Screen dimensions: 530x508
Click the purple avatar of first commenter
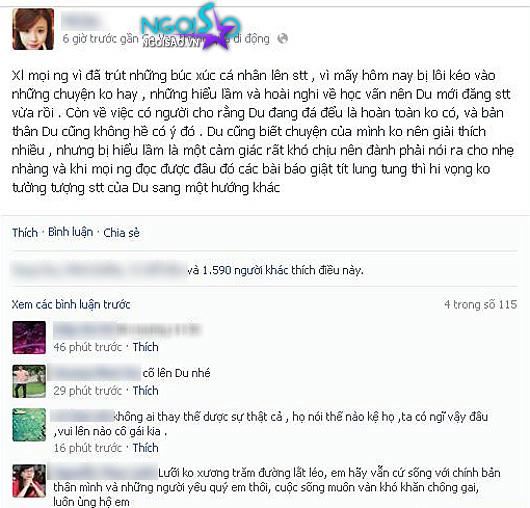(x=29, y=337)
